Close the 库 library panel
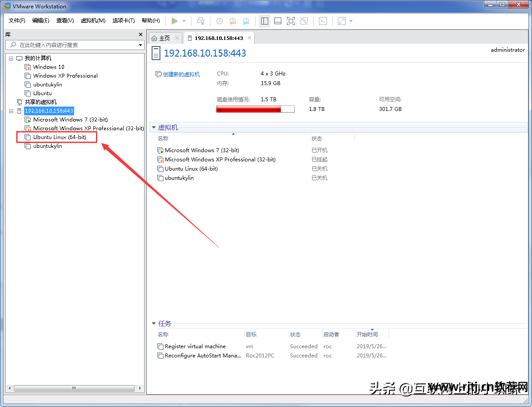Screen dimensions: 532x407 (141, 34)
